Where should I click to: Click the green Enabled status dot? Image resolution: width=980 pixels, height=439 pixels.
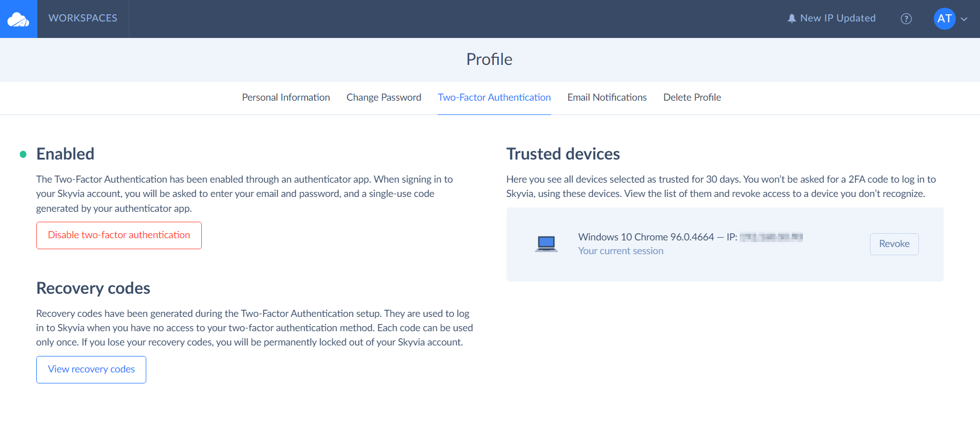pos(23,155)
